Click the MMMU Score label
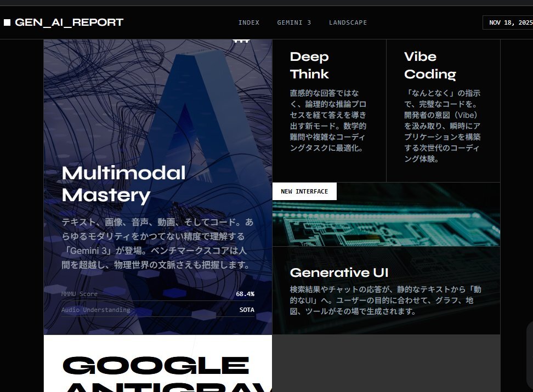The height and width of the screenshot is (392, 533). tap(79, 294)
